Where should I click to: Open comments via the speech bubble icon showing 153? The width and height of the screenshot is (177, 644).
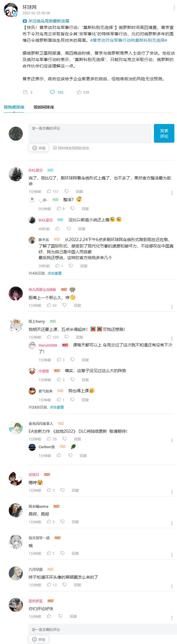click(x=52, y=92)
